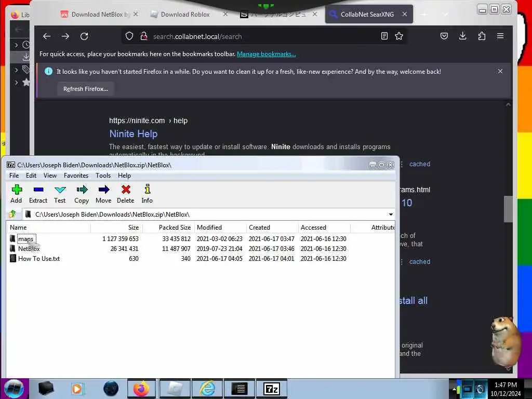Close the Download Roblox tab
532x399 pixels.
(225, 14)
